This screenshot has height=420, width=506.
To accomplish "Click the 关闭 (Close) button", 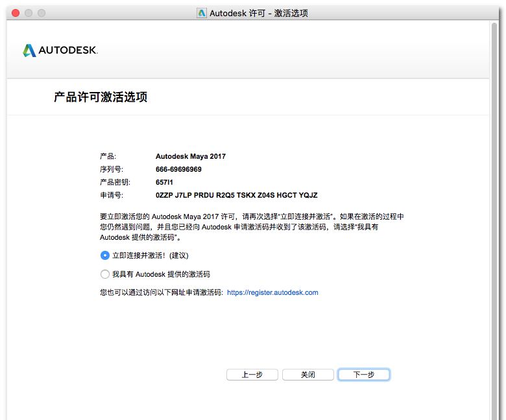I will pos(308,375).
